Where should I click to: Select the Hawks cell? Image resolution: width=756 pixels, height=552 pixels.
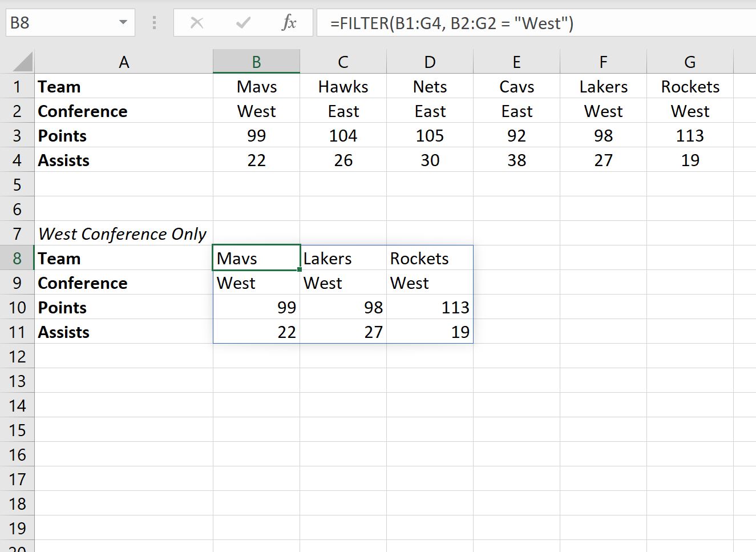pyautogui.click(x=343, y=86)
